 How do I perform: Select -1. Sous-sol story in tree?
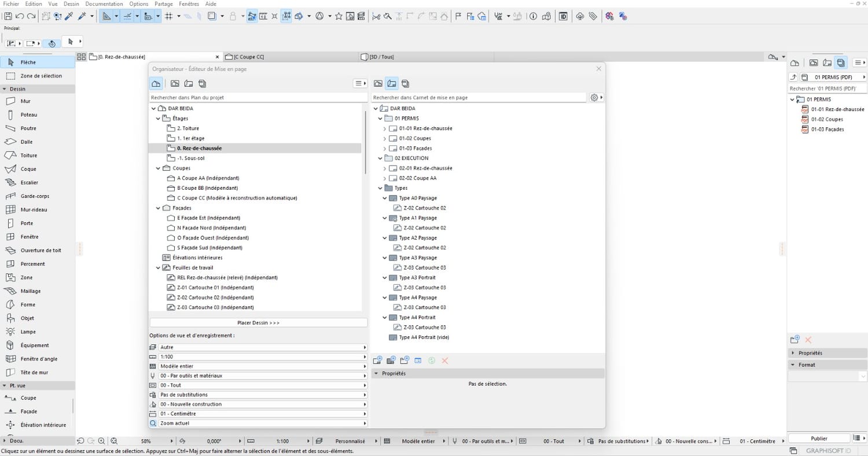[190, 158]
